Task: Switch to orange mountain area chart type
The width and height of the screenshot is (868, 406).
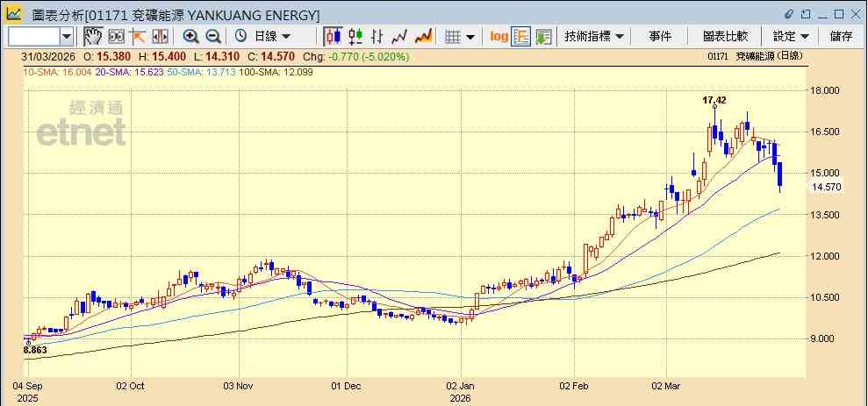Action: click(424, 37)
